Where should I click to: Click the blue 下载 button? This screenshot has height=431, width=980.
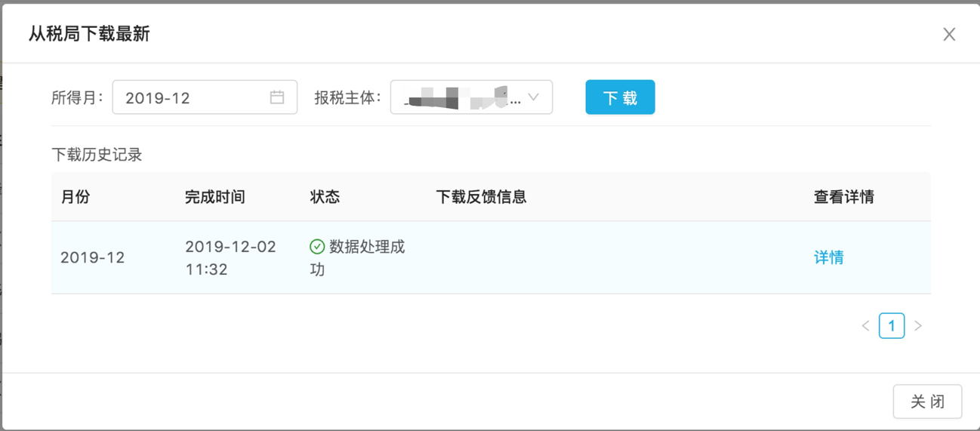(x=620, y=97)
